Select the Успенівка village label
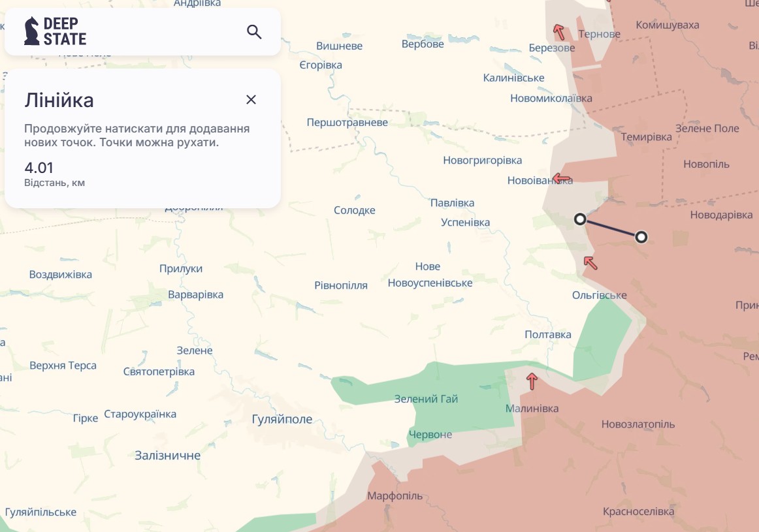This screenshot has height=532, width=759. pos(465,223)
